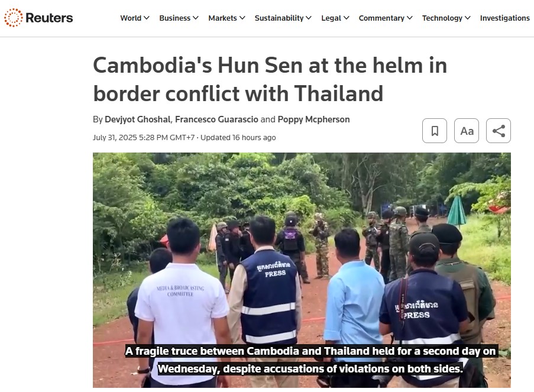The height and width of the screenshot is (392, 534).
Task: Click the Cambodia's Hun Sen headline
Action: (270, 79)
